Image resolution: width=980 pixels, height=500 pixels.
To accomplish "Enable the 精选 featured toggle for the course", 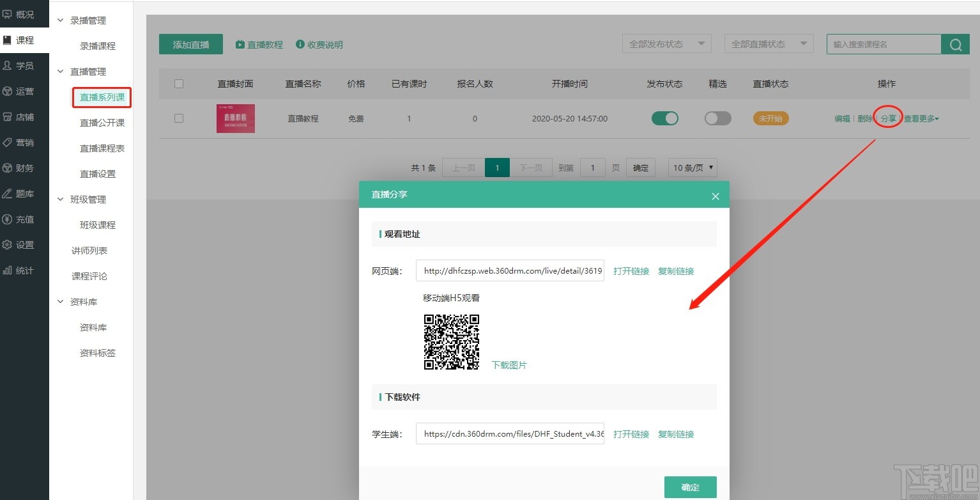I will (717, 118).
